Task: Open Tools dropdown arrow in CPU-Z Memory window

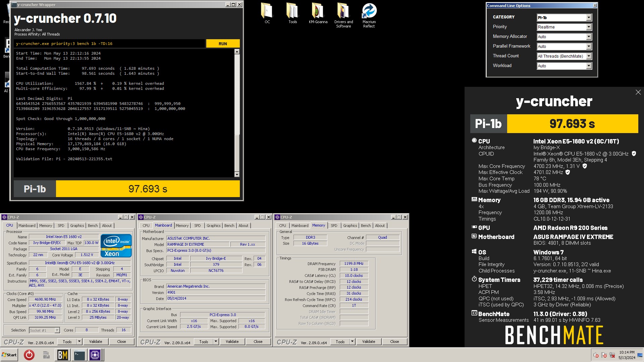Action: (x=353, y=342)
